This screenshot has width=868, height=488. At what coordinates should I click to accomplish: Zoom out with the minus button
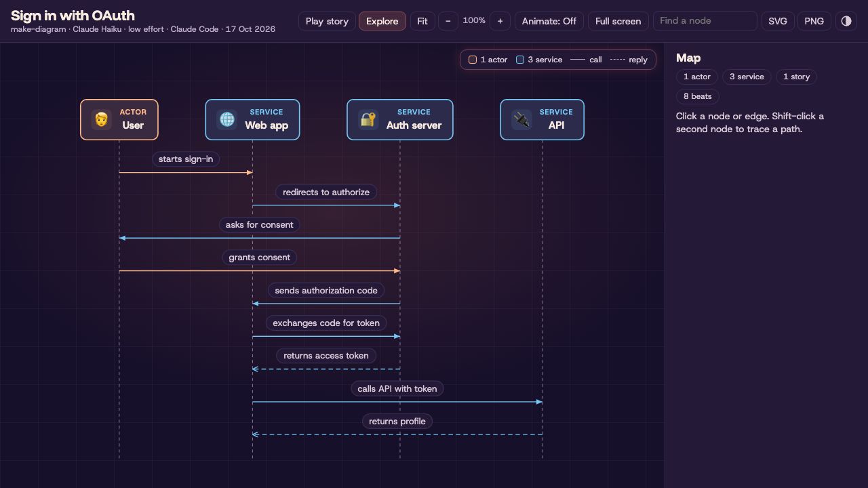point(448,21)
